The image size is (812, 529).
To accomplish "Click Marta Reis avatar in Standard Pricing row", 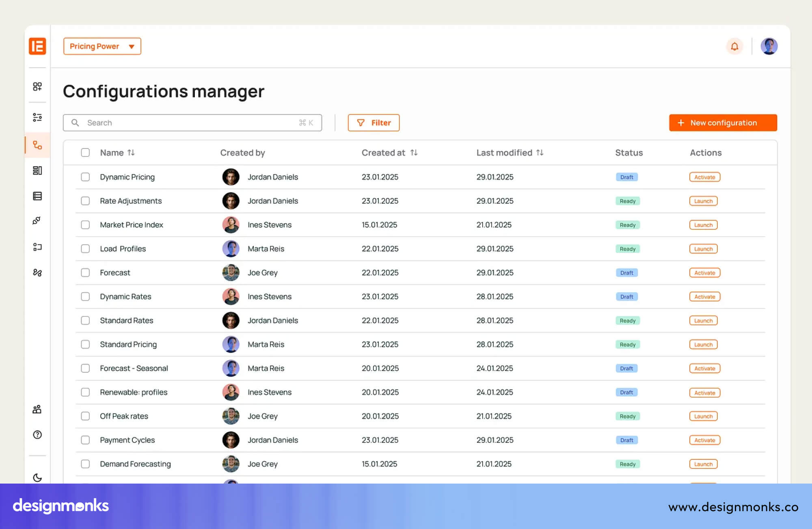I will [x=231, y=344].
